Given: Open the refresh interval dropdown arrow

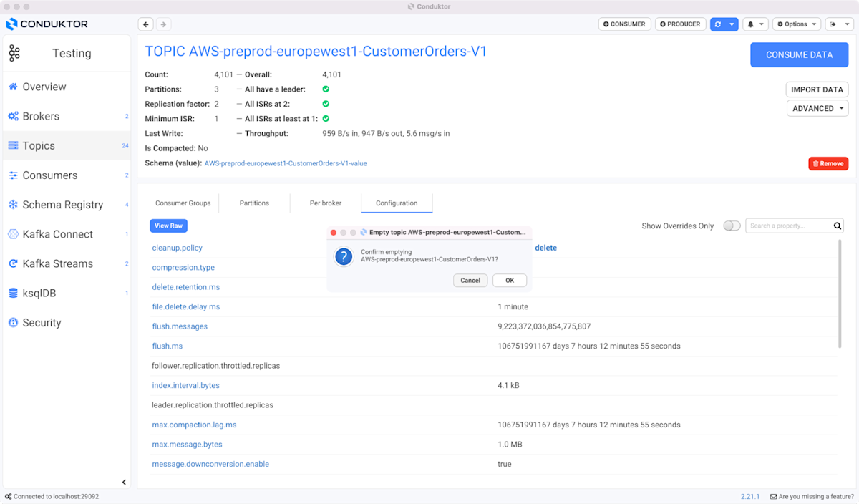Looking at the screenshot, I should [732, 24].
